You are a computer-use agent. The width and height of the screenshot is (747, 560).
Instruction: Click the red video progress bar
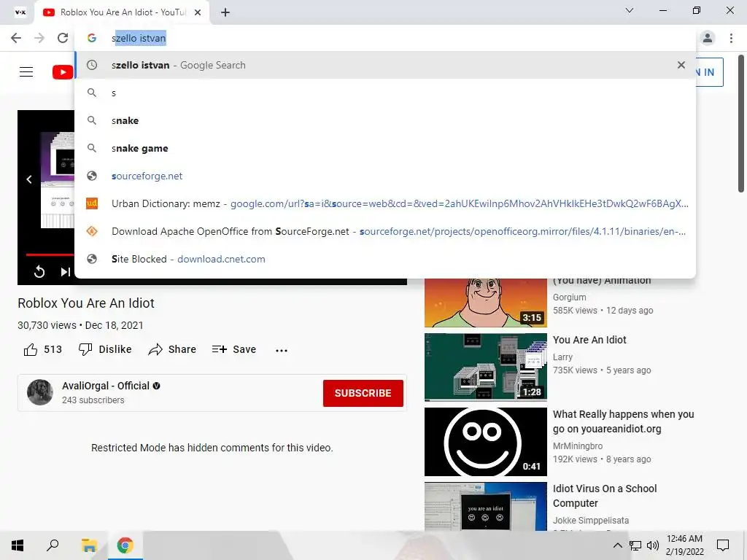point(50,254)
